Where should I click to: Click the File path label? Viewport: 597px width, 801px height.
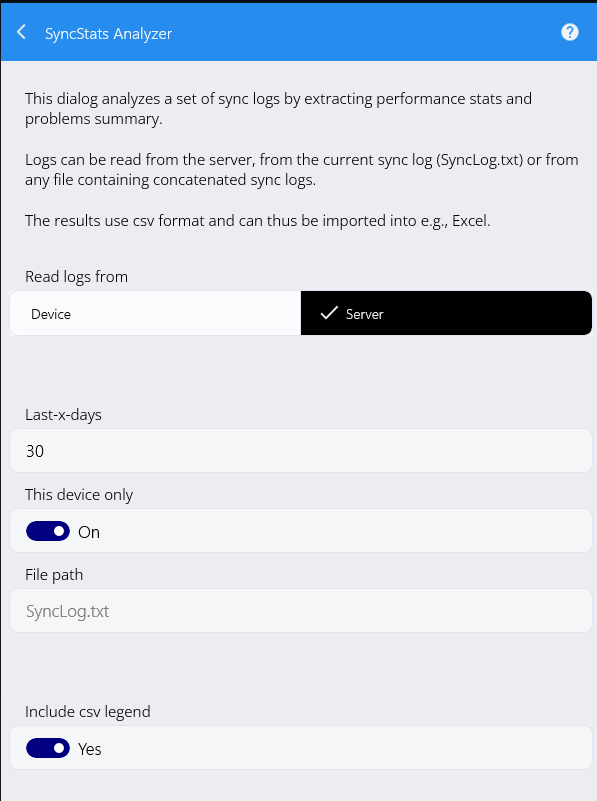coord(54,575)
